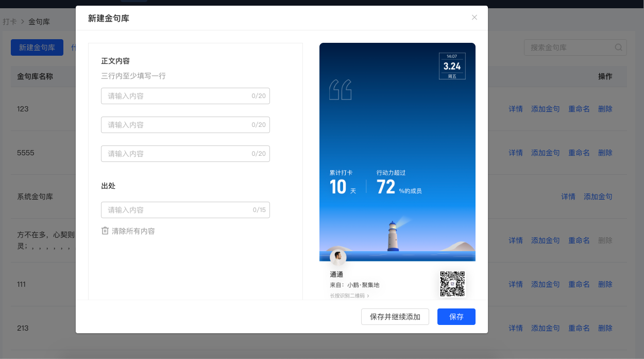Screen dimensions: 644x359
Task: Click the date badge showing 3.24
Action: (452, 66)
